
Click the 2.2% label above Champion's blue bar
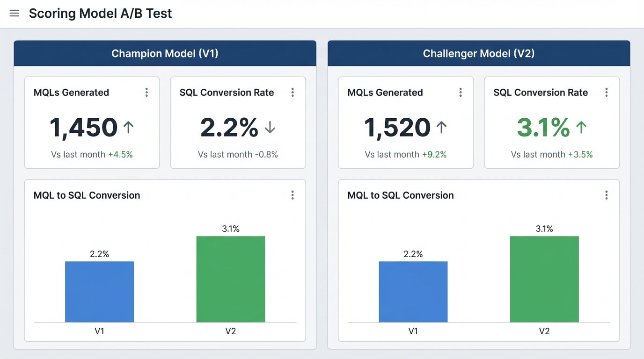coord(99,254)
